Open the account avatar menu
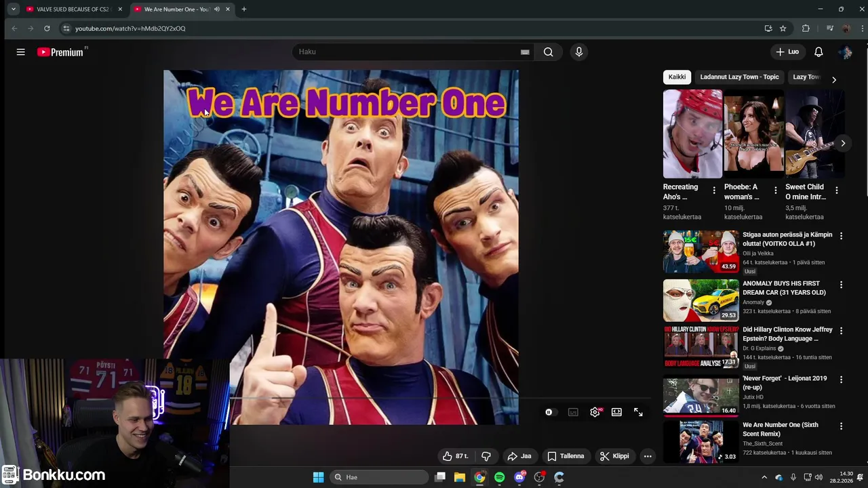The width and height of the screenshot is (868, 488). [x=845, y=52]
